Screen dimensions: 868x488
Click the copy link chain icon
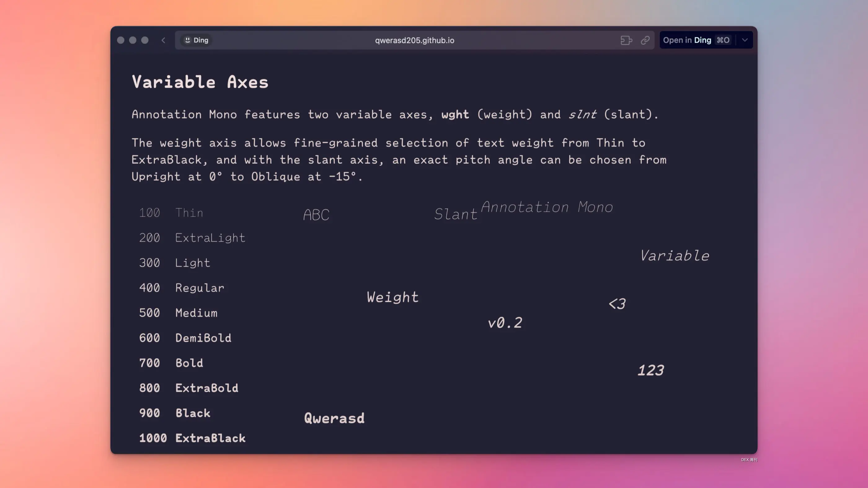pos(645,40)
